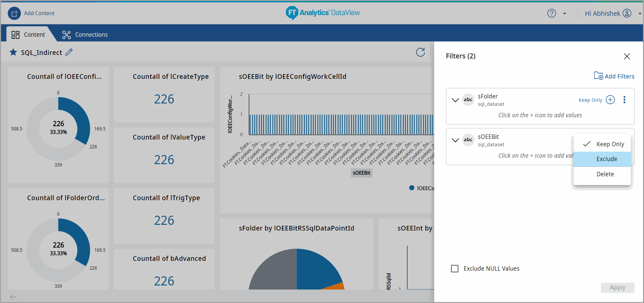644x303 pixels.
Task: Switch to the Connections tab
Action: pyautogui.click(x=85, y=35)
